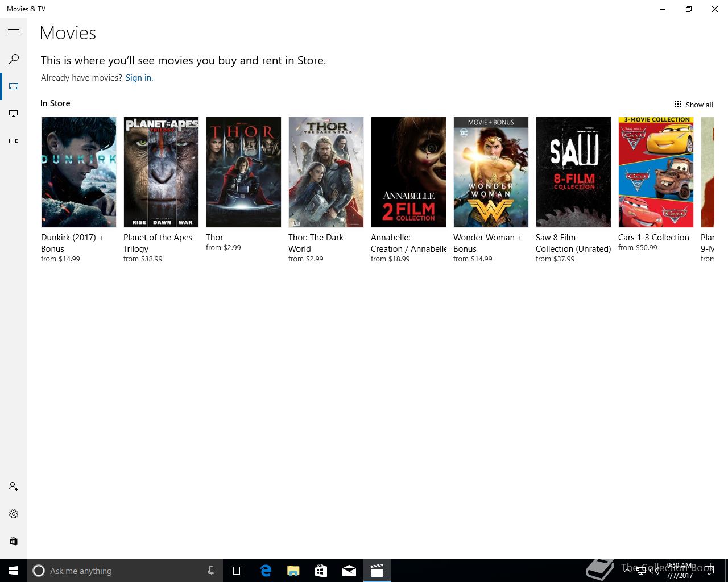This screenshot has height=582, width=728.
Task: Open Task View from the taskbar
Action: click(237, 571)
